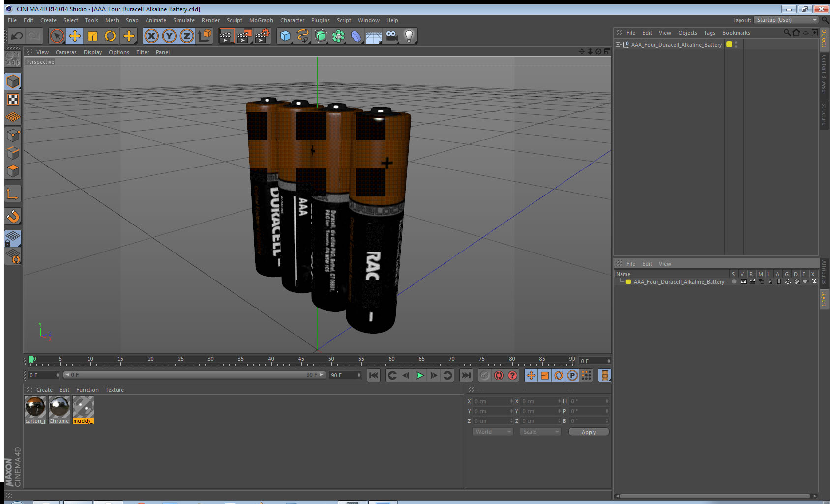The width and height of the screenshot is (830, 504).
Task: Open Object Manager Tags menu
Action: coord(710,33)
